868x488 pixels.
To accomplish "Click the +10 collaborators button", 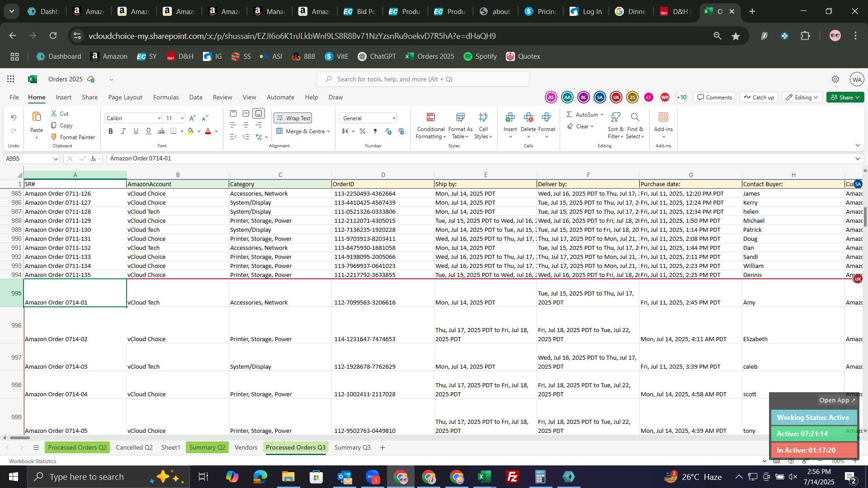I will (x=681, y=97).
